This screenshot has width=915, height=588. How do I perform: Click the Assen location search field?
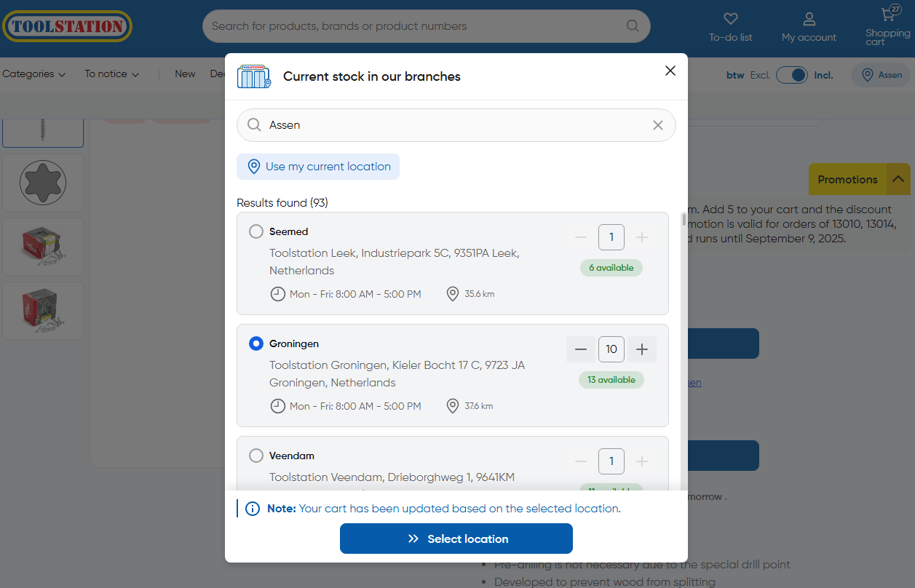pos(451,125)
